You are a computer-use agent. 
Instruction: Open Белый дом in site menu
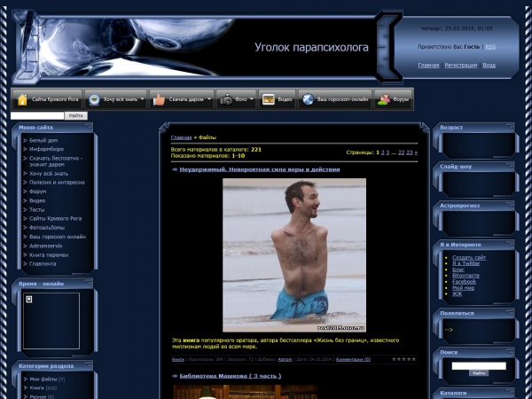(x=43, y=140)
